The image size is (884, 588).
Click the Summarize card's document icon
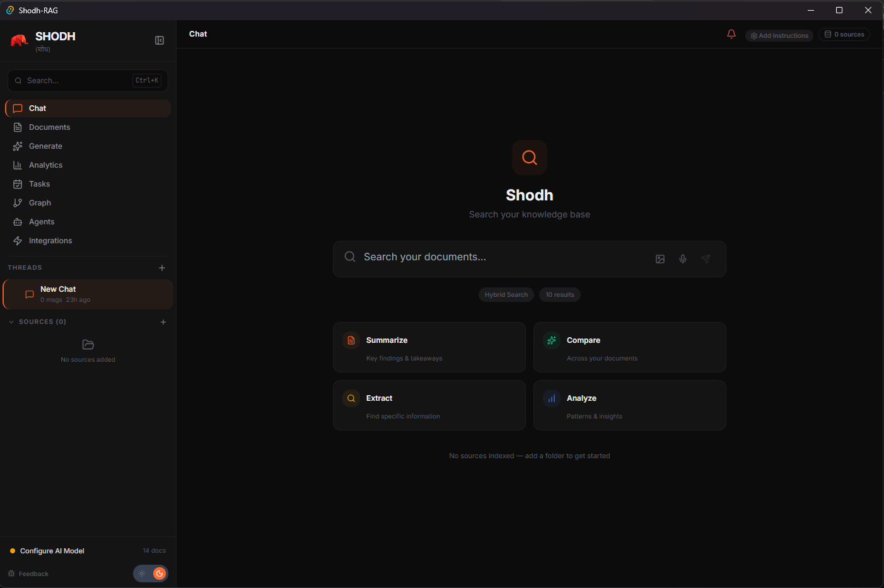click(x=351, y=340)
